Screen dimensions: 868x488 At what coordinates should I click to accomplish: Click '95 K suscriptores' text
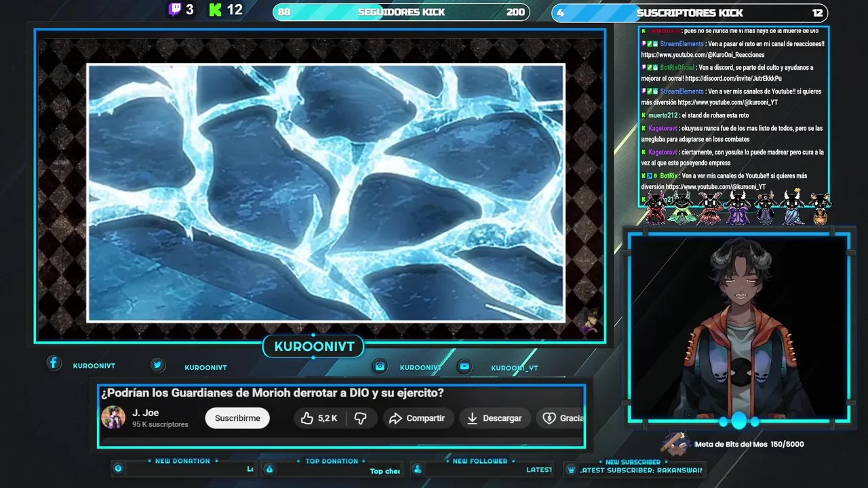tap(160, 424)
